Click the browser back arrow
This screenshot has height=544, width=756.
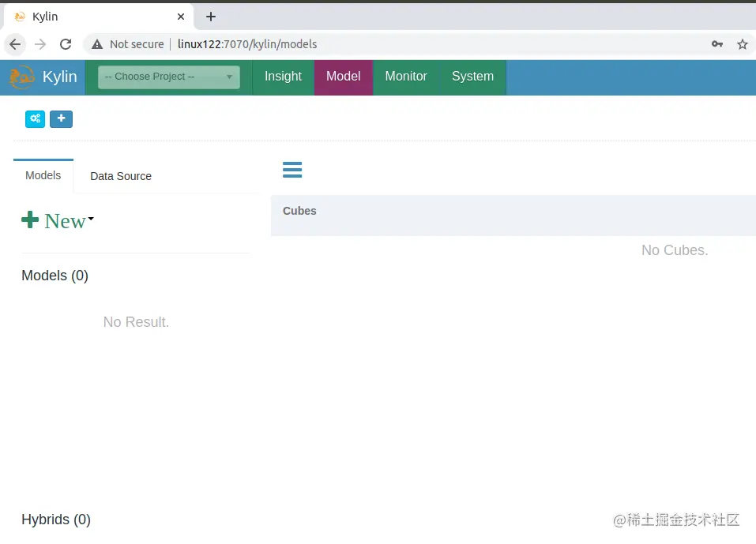15,44
